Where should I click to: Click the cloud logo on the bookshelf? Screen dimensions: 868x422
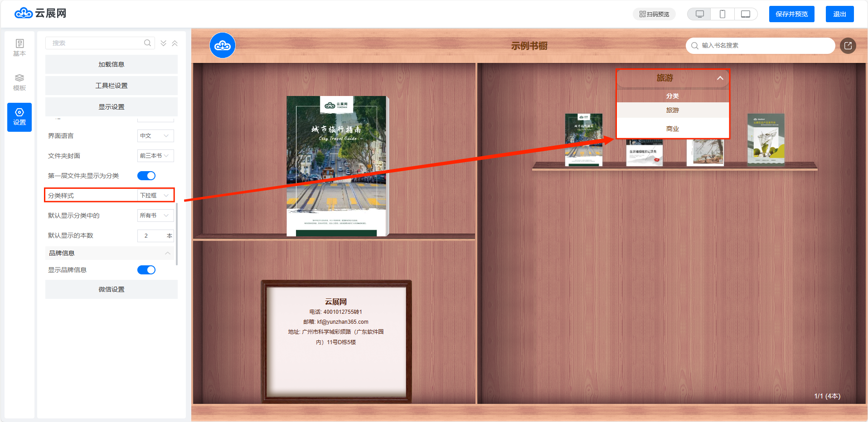pos(223,46)
